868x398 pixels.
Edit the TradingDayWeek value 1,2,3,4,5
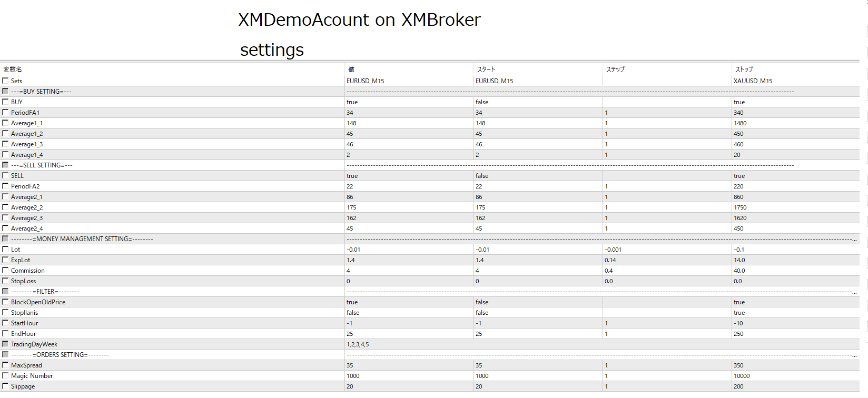[358, 344]
